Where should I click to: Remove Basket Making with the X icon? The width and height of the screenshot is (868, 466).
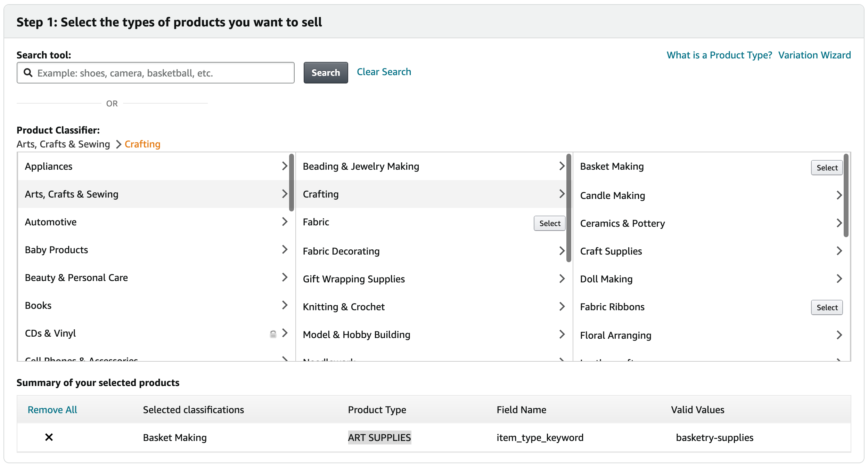coord(49,437)
